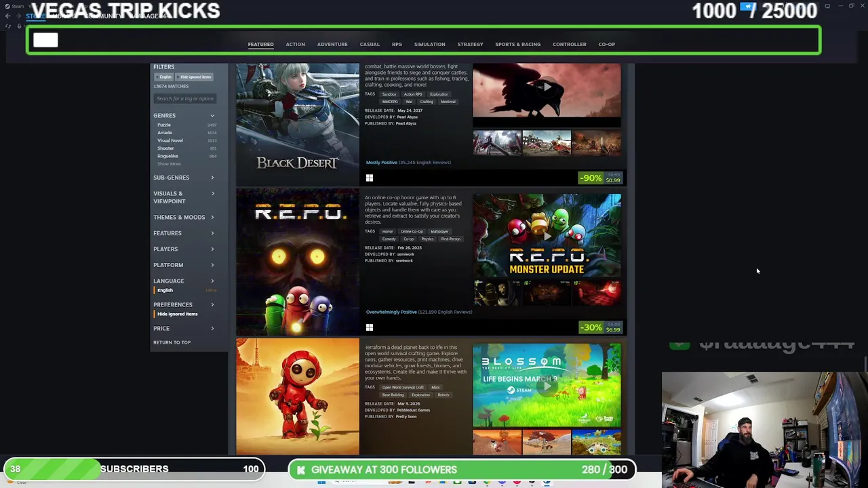
Task: Remove the Hide ignored items filter chip
Action: [195, 77]
